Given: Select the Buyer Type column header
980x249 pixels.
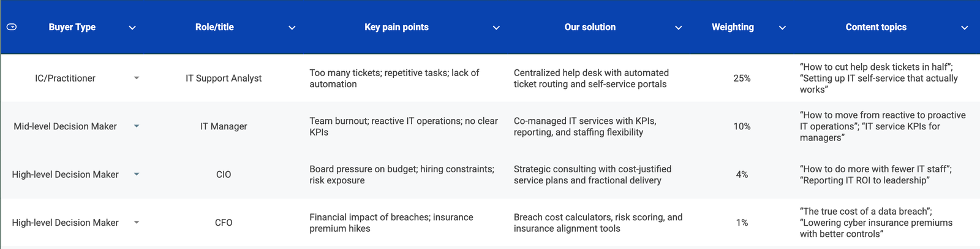Looking at the screenshot, I should tap(72, 27).
